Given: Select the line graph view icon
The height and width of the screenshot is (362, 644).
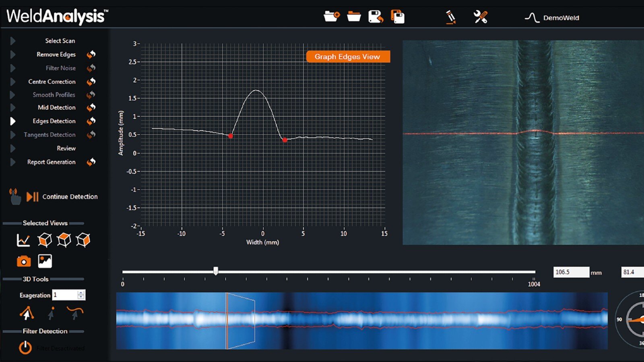Looking at the screenshot, I should (23, 240).
